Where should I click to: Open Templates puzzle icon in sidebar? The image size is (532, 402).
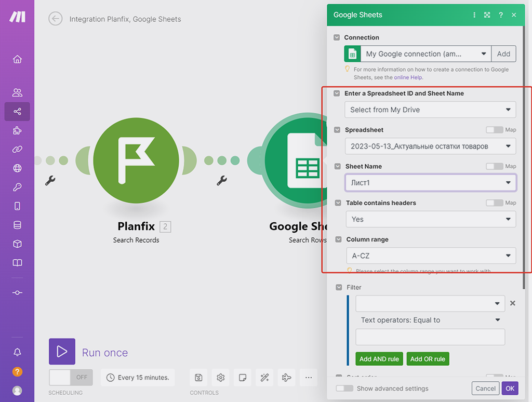tap(17, 130)
